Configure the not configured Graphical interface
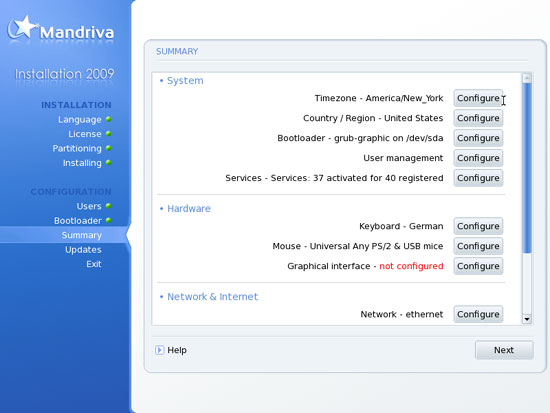Viewport: 550px width, 413px height. tap(478, 266)
